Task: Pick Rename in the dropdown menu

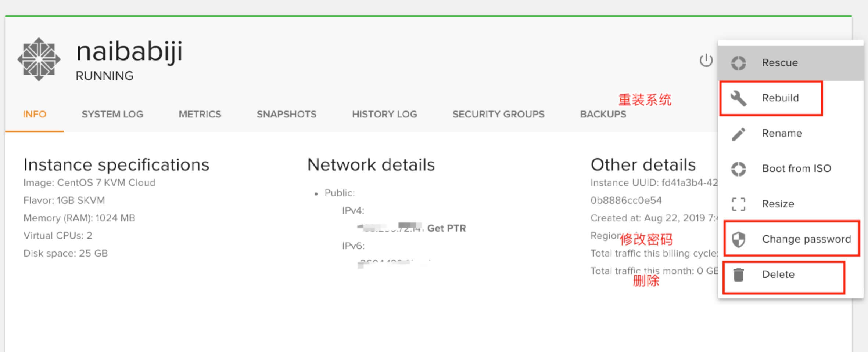Action: 782,133
